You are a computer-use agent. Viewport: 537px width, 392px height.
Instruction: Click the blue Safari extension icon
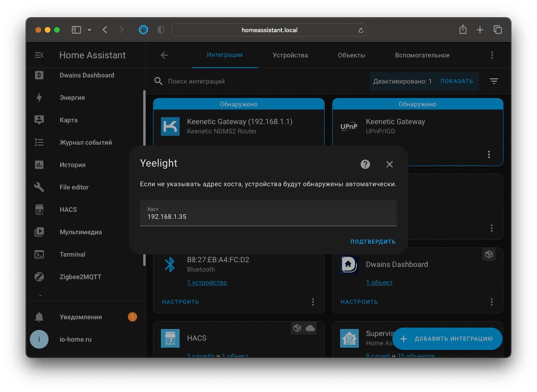[144, 30]
